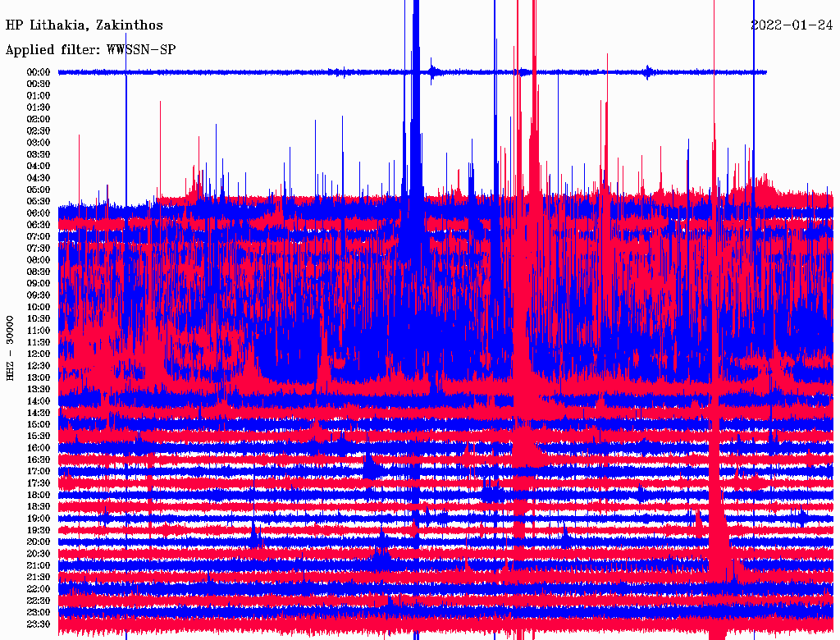Click the 06:30 time label
Image resolution: width=840 pixels, height=640 pixels.
pos(39,225)
